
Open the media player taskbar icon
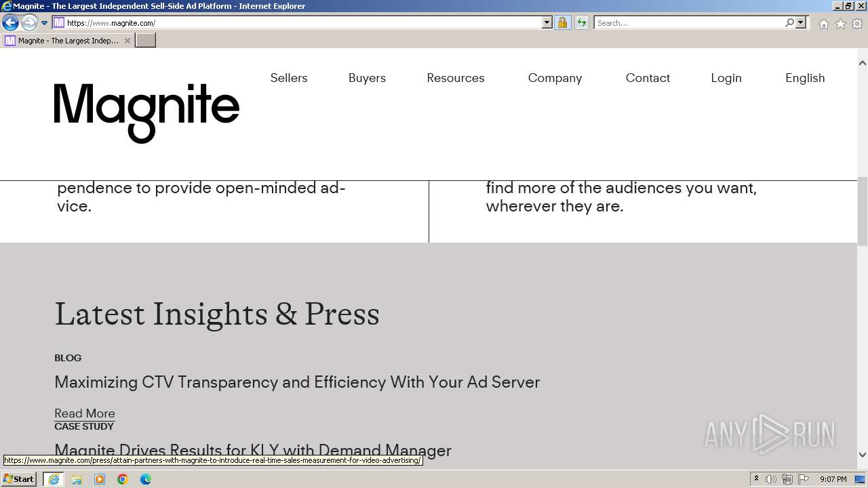[x=100, y=479]
